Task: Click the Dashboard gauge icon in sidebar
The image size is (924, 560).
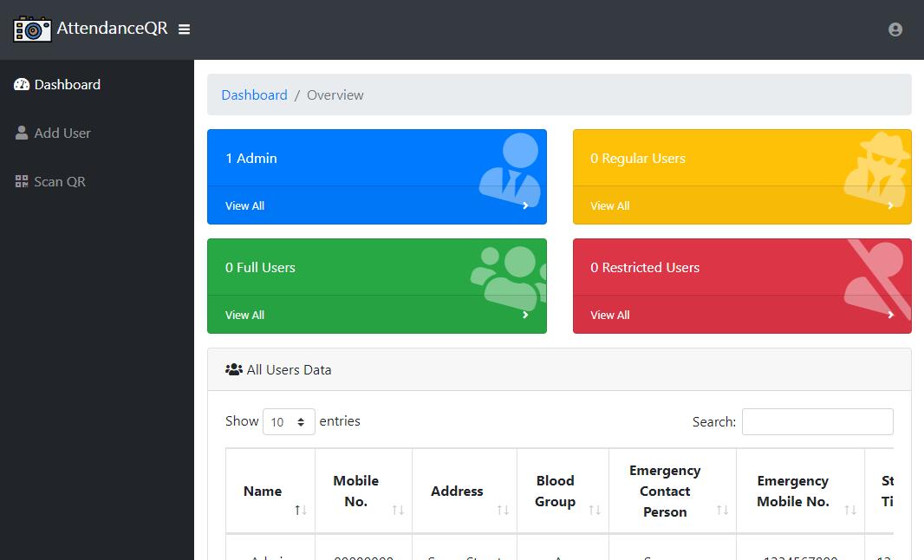Action: point(22,85)
